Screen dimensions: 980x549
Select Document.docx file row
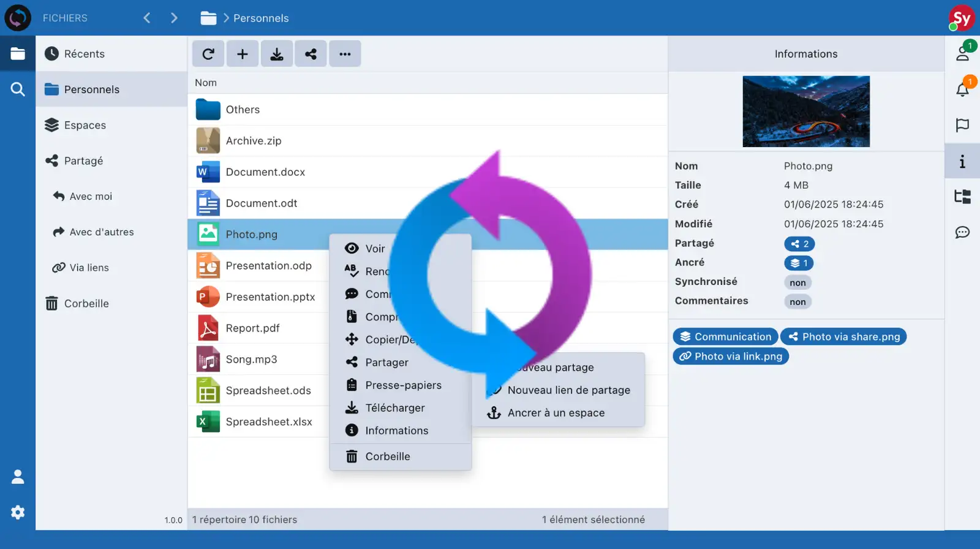pyautogui.click(x=428, y=172)
